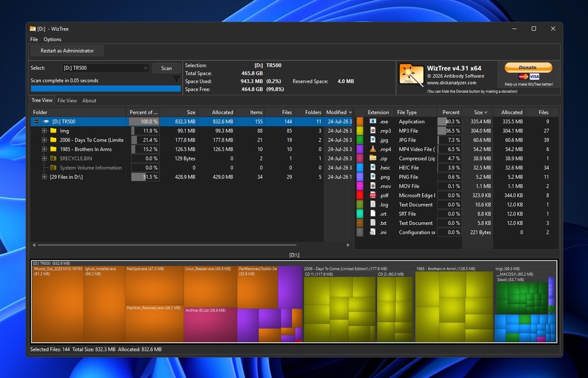Image resolution: width=588 pixels, height=378 pixels.
Task: Click the folder icon for 2006 - Days To Come
Action: (53, 140)
